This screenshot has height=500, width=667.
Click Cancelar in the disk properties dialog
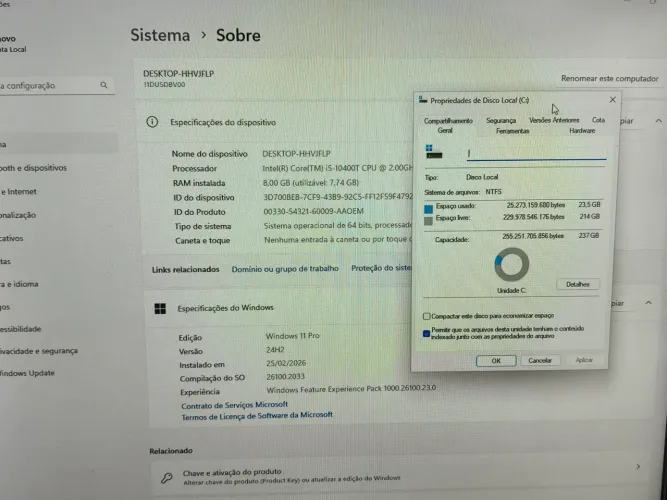coord(540,360)
